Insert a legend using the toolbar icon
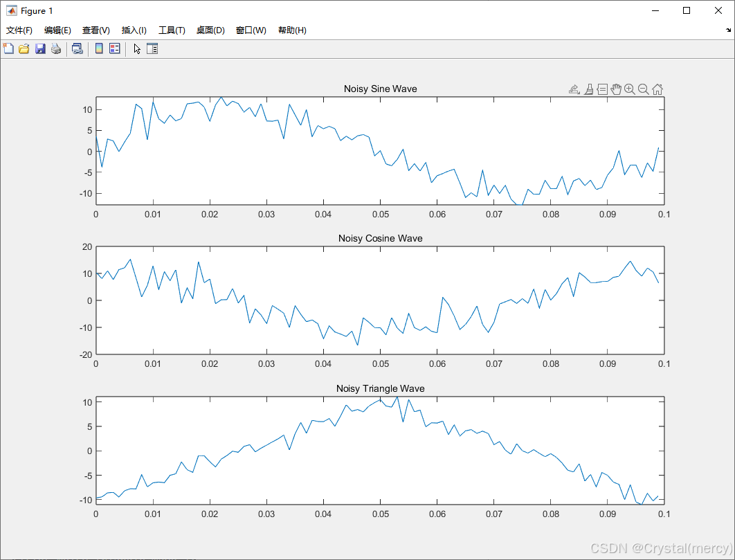The width and height of the screenshot is (735, 560). tap(115, 48)
